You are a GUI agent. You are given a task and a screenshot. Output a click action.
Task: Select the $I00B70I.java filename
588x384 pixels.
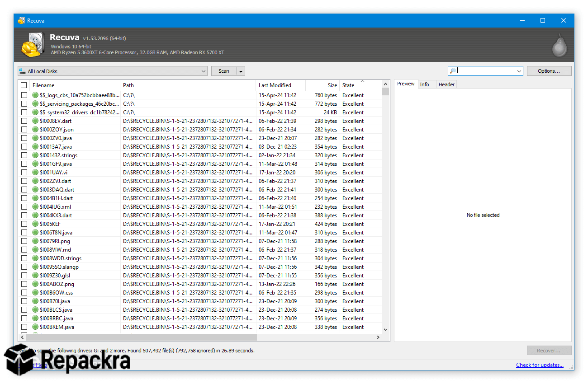55,301
